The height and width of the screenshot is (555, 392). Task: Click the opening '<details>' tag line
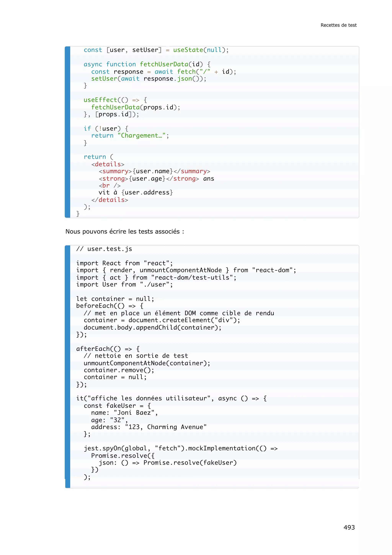pos(108,164)
